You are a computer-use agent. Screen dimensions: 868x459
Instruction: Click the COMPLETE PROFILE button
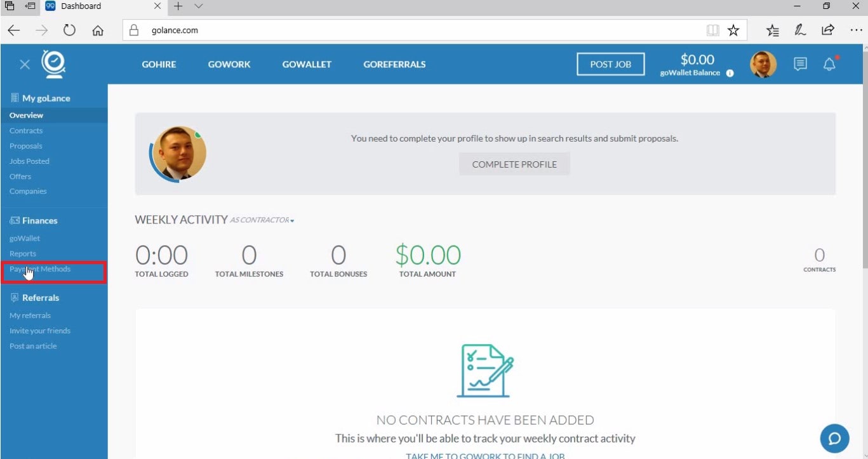pyautogui.click(x=514, y=164)
